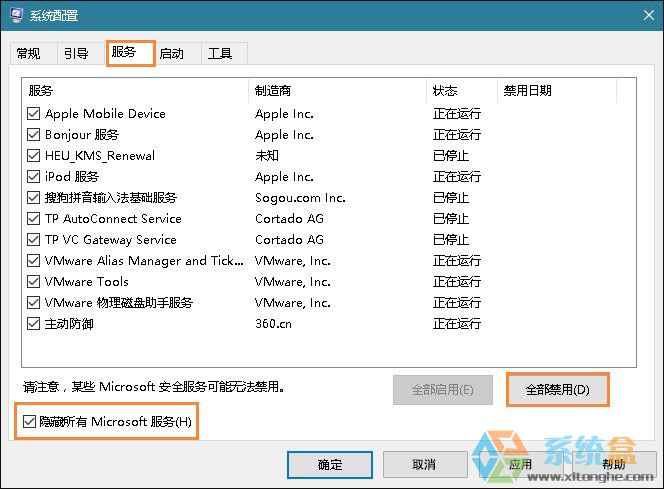Open the 工具 tab
This screenshot has height=489, width=664.
[x=224, y=53]
